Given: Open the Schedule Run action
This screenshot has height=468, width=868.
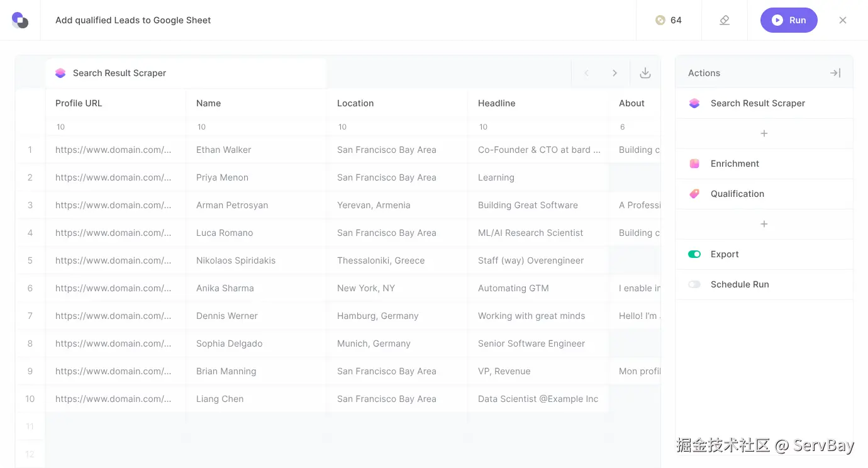Looking at the screenshot, I should tap(764, 284).
